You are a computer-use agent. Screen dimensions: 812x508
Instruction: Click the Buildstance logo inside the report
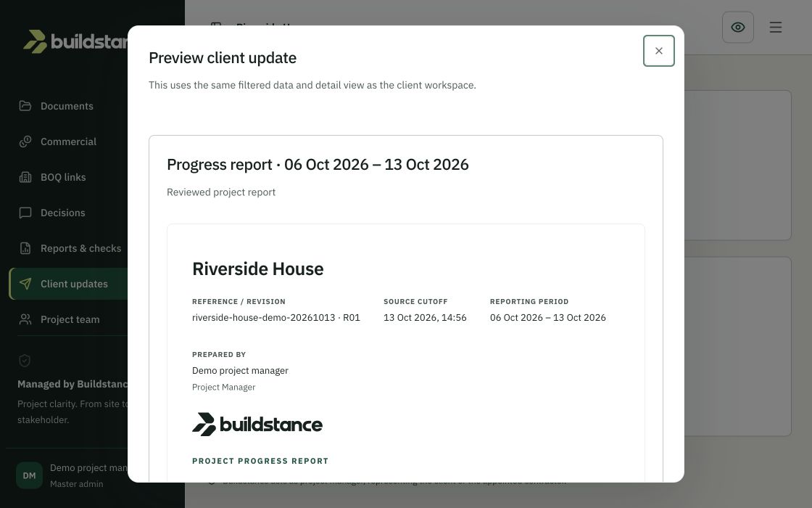pos(257,425)
